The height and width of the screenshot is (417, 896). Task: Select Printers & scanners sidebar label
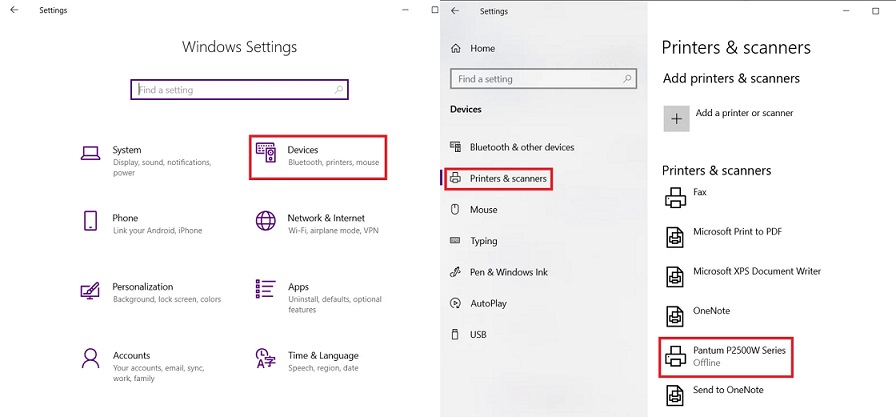coord(509,178)
